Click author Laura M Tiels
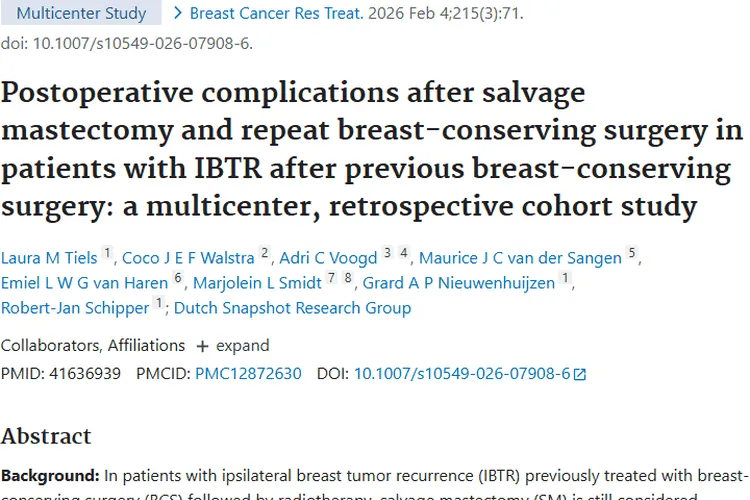 49,258
